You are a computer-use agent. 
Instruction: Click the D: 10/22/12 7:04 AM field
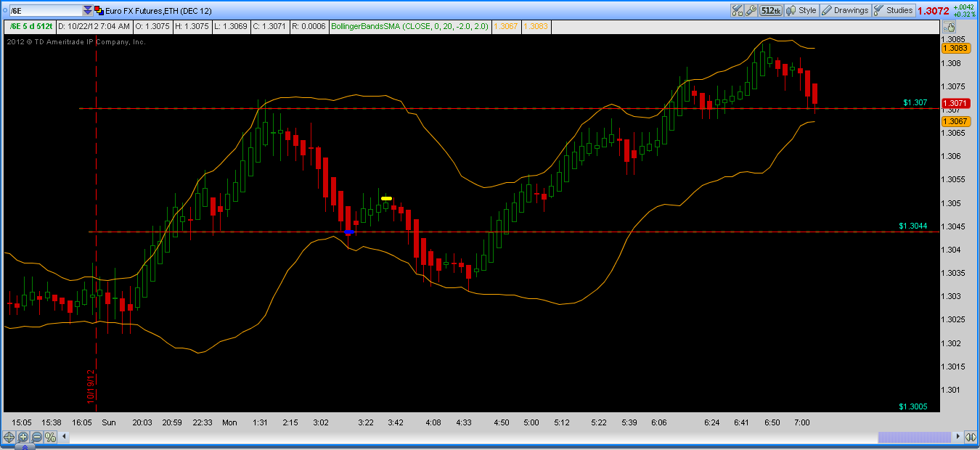pos(94,26)
